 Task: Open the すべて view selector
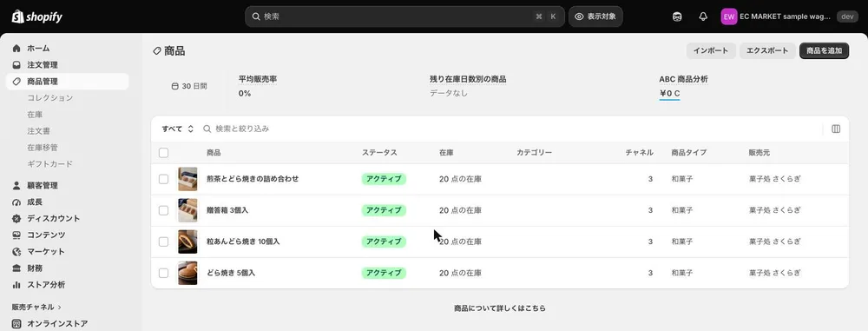tap(178, 129)
